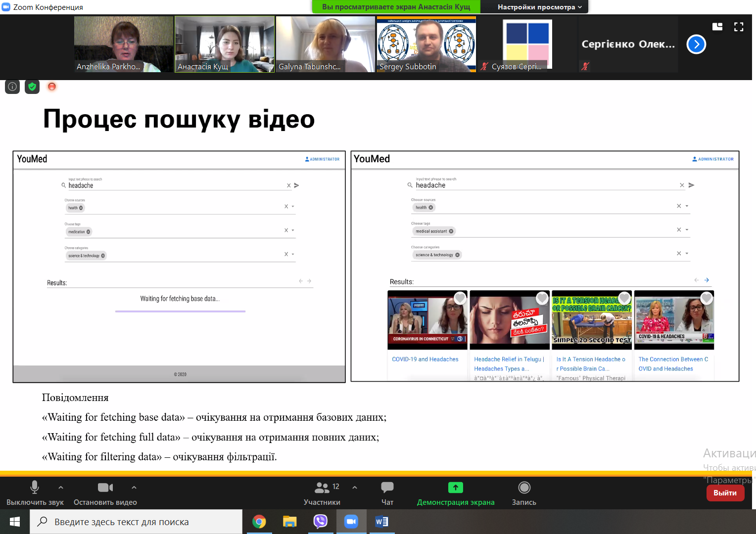Expand video options arrow next to camera

(x=134, y=488)
